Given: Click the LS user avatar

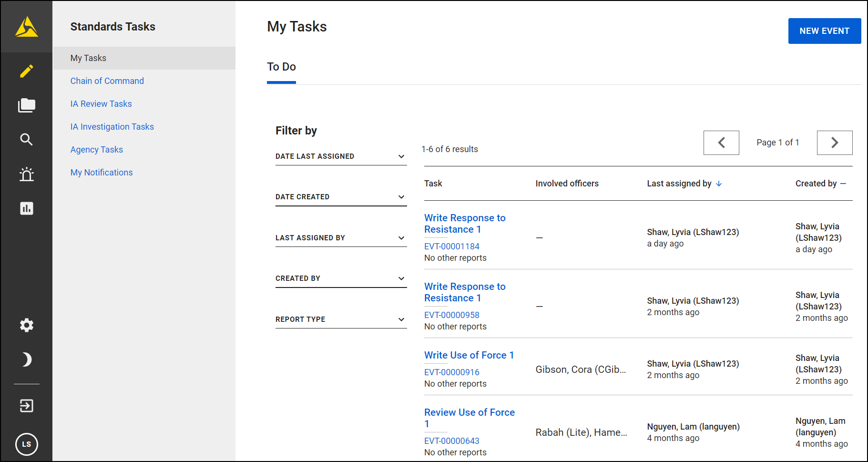Looking at the screenshot, I should 27,444.
